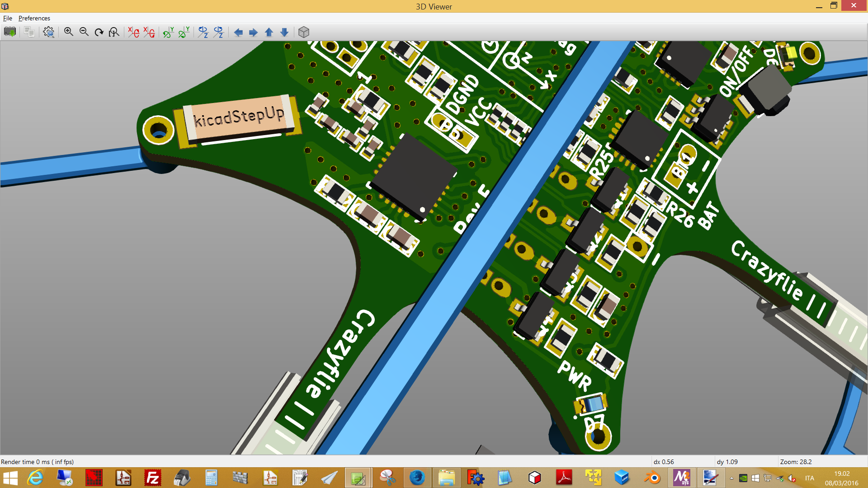Screen dimensions: 868x488
Task: Open 3D display options gear
Action: 48,32
